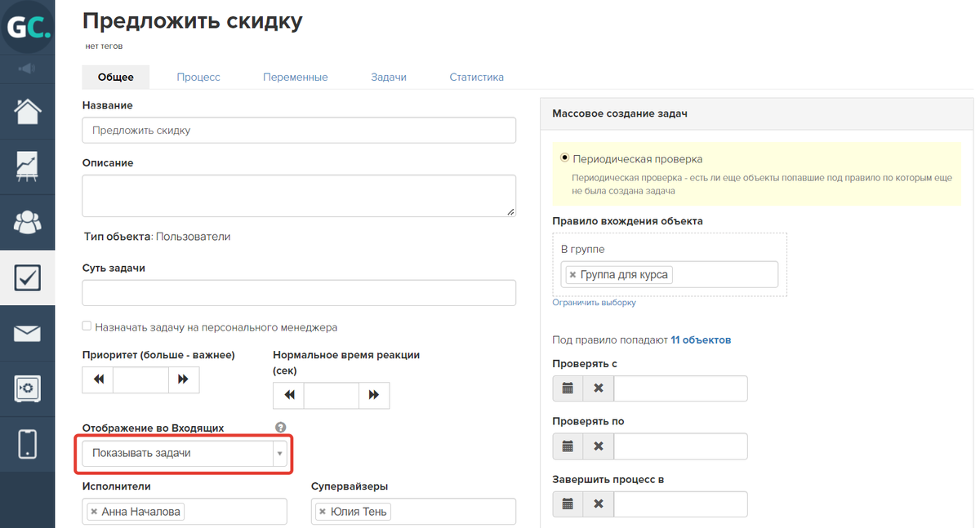Open calendar for Проверять по
The height and width of the screenshot is (528, 980).
pyautogui.click(x=568, y=446)
